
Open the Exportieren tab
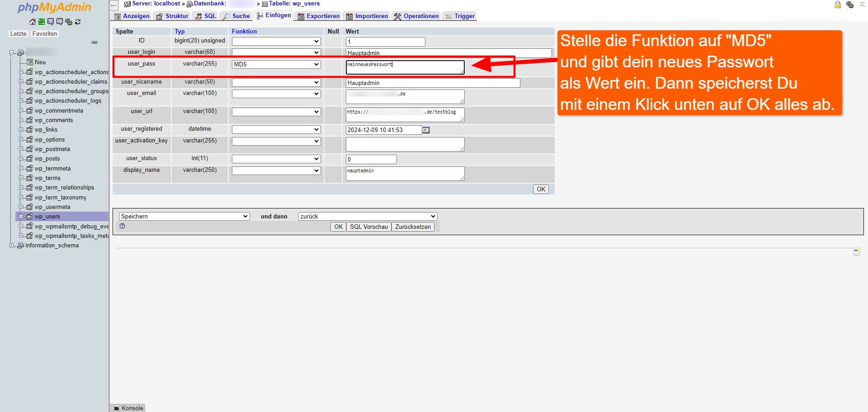point(319,16)
